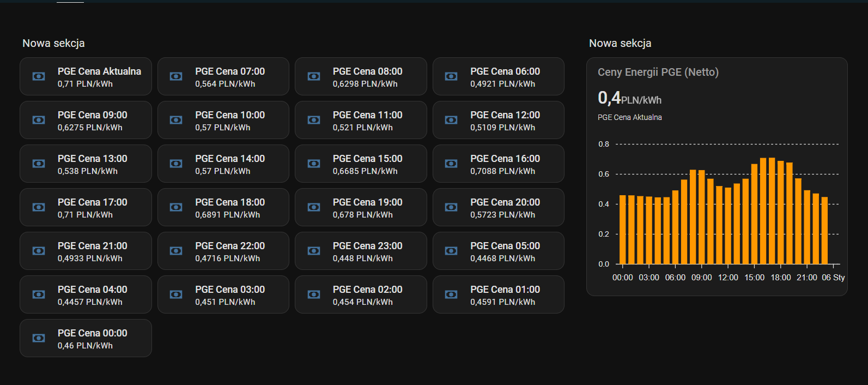868x385 pixels.
Task: Open the PGE Cena 17:00 label
Action: pyautogui.click(x=93, y=202)
